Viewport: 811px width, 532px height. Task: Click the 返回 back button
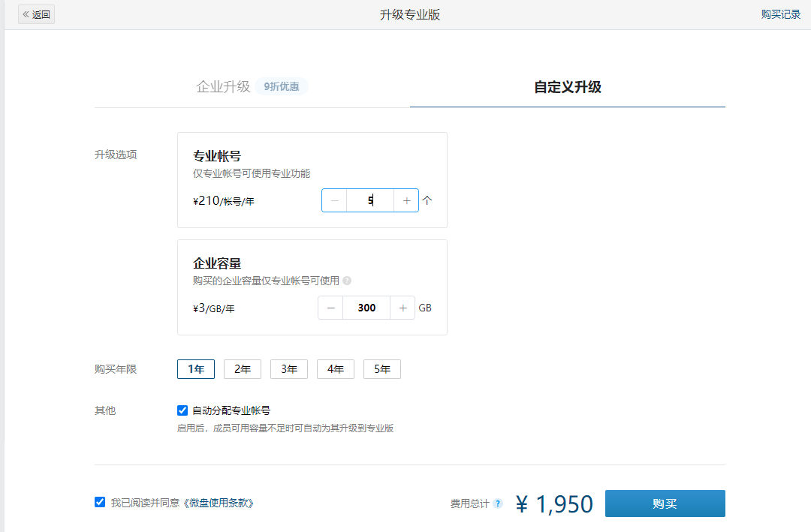pos(35,14)
